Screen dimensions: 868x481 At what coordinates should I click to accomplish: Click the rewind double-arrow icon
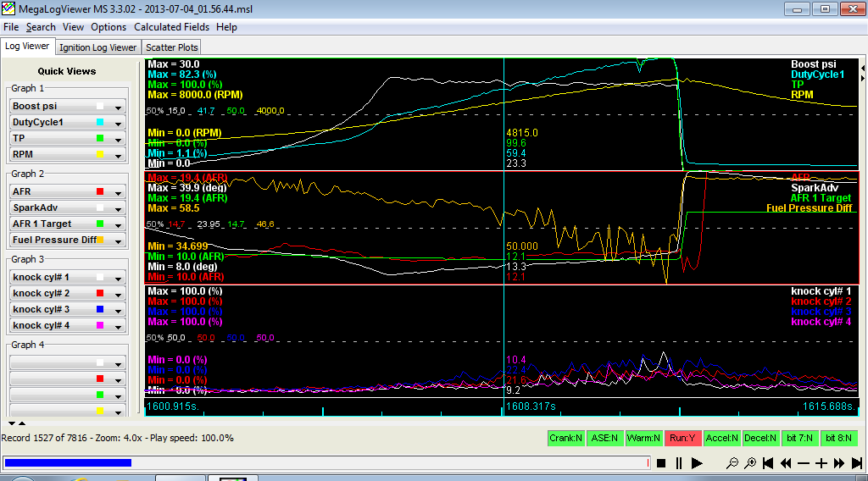[x=786, y=463]
